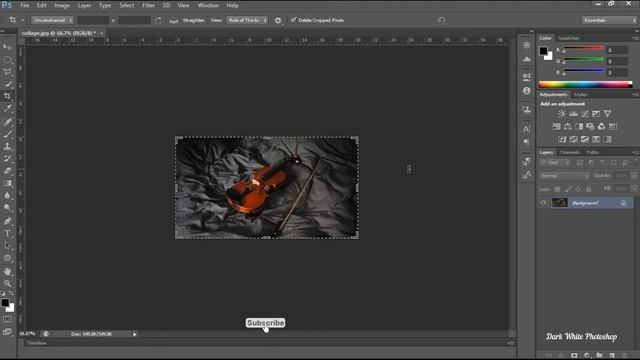Click the Color Balance adjustment icon
The image size is (640, 360).
(568, 127)
